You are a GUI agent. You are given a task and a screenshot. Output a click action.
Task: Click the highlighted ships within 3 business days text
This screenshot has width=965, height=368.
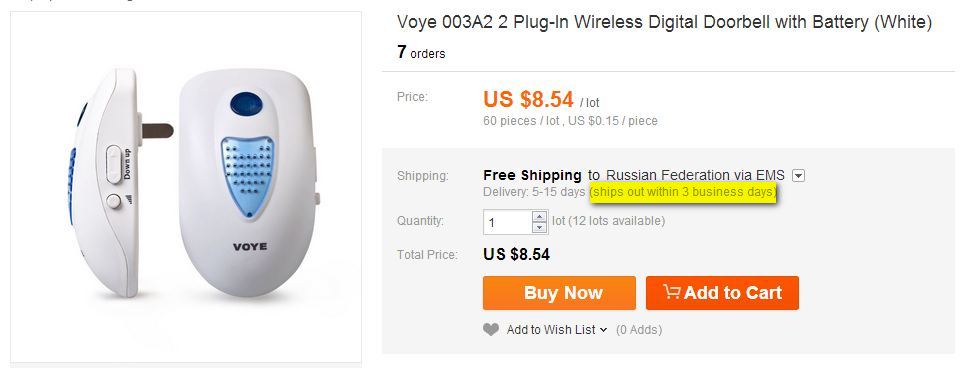point(683,192)
